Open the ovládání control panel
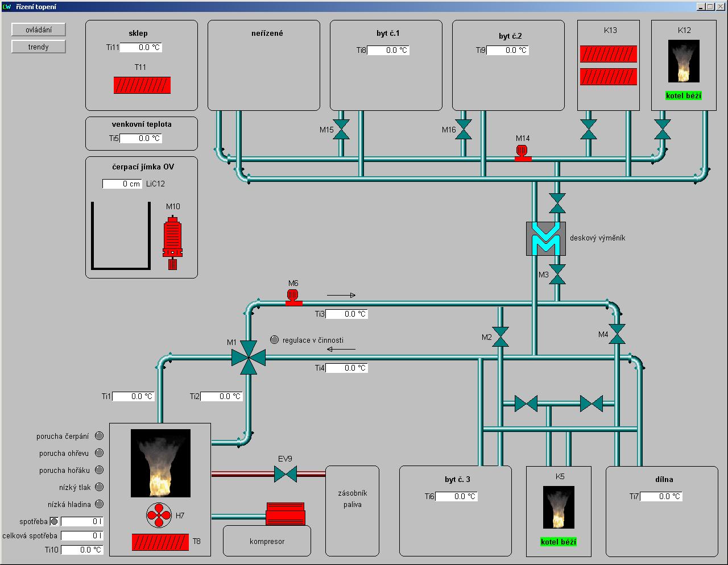Viewport: 728px width, 565px height. [39, 30]
